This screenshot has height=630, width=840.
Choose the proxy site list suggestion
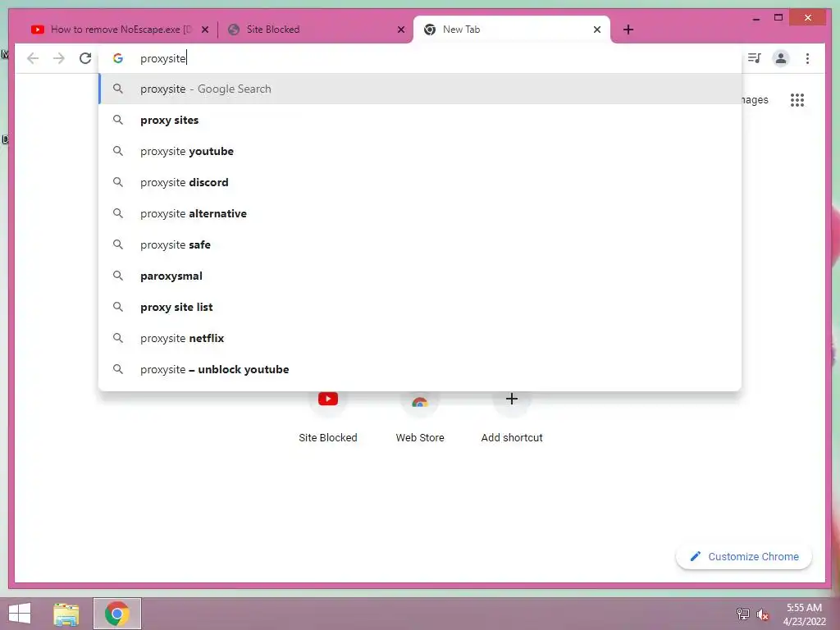pos(421,307)
